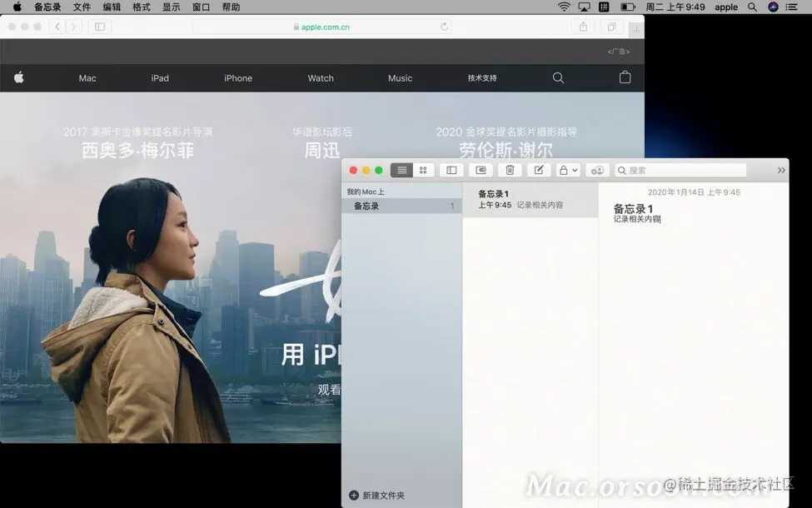This screenshot has height=508, width=812.
Task: Switch Notes to list view
Action: 402,171
